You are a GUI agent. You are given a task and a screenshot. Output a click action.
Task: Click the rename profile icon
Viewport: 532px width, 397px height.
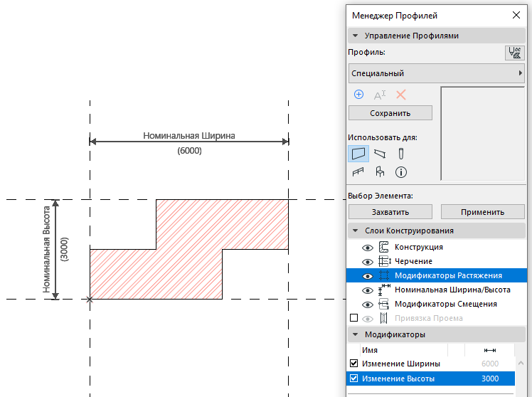[x=380, y=95]
